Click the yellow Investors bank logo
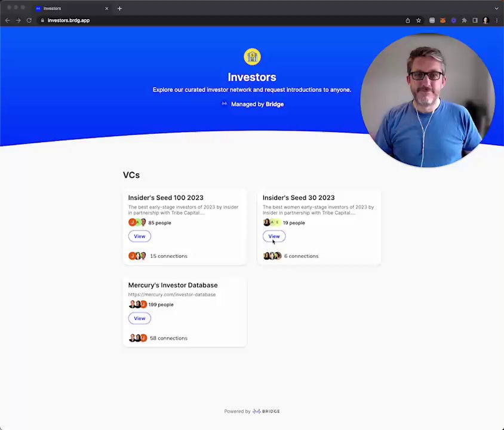This screenshot has width=504, height=430. pyautogui.click(x=252, y=57)
